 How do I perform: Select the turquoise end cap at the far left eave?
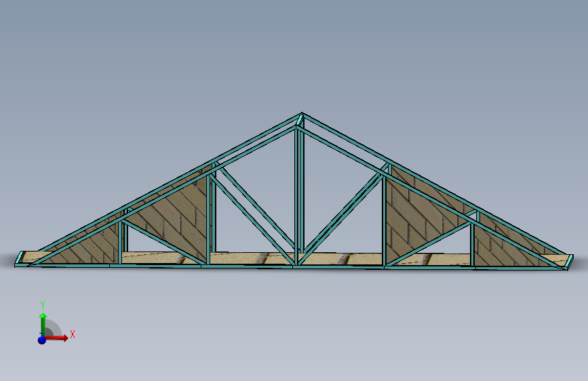coord(19,259)
